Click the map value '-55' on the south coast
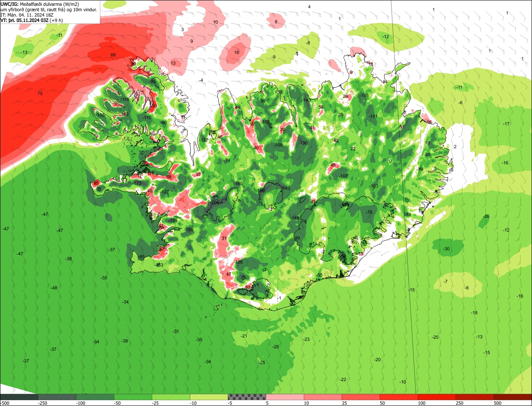Screen dimensions: 532x406 pyautogui.click(x=319, y=275)
